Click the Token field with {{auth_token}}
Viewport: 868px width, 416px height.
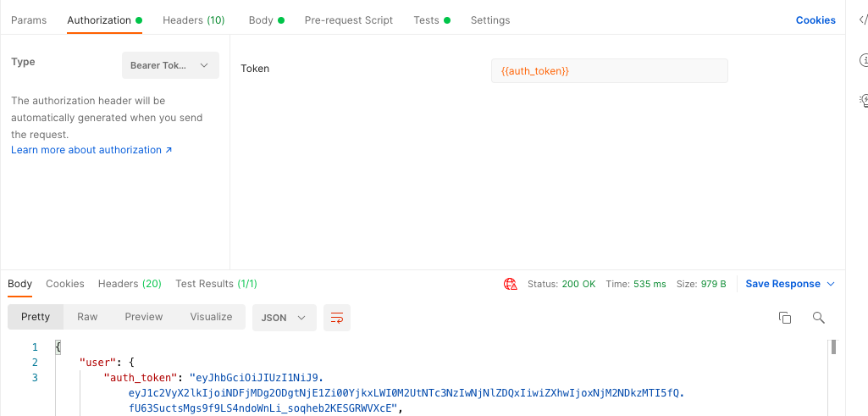pos(609,71)
